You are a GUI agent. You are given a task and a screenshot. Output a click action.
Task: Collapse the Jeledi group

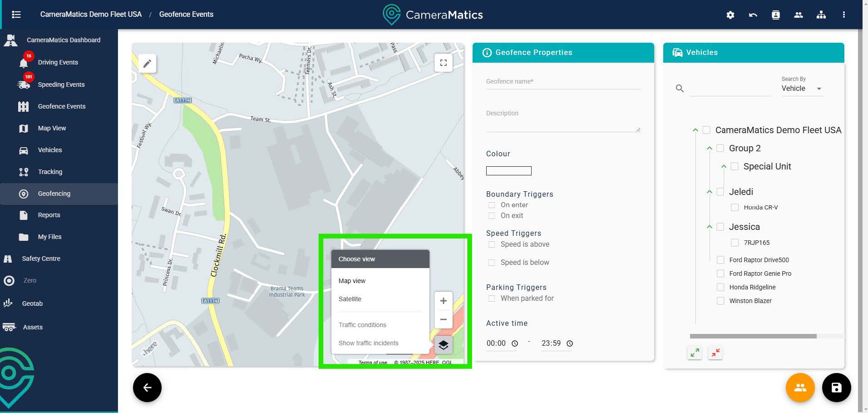[709, 192]
